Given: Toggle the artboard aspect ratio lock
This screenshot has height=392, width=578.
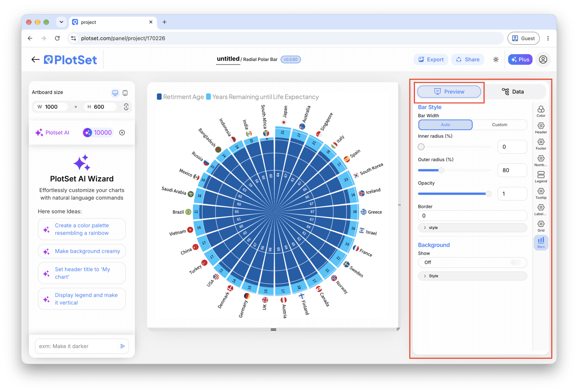Looking at the screenshot, I should coord(126,107).
